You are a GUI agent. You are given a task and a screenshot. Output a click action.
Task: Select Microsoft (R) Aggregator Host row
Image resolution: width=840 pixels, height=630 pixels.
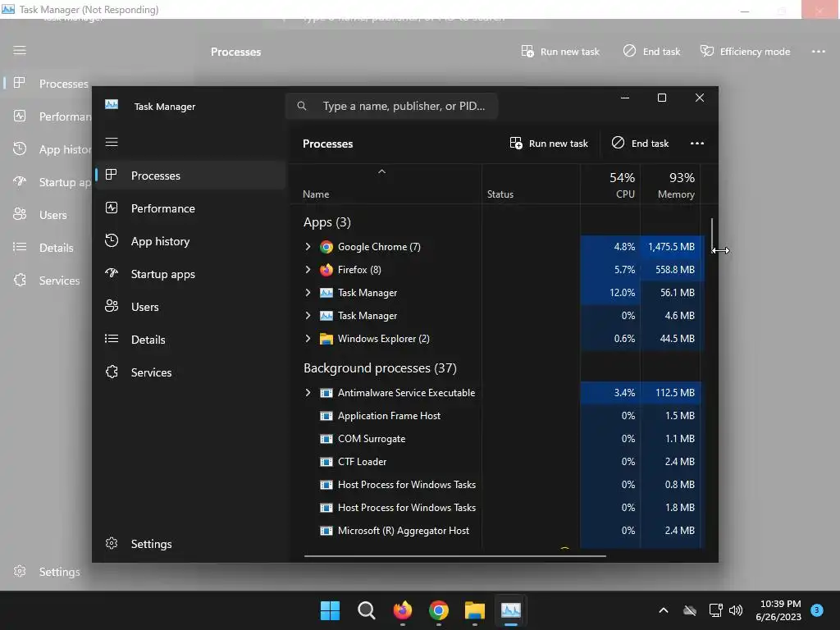click(x=496, y=531)
